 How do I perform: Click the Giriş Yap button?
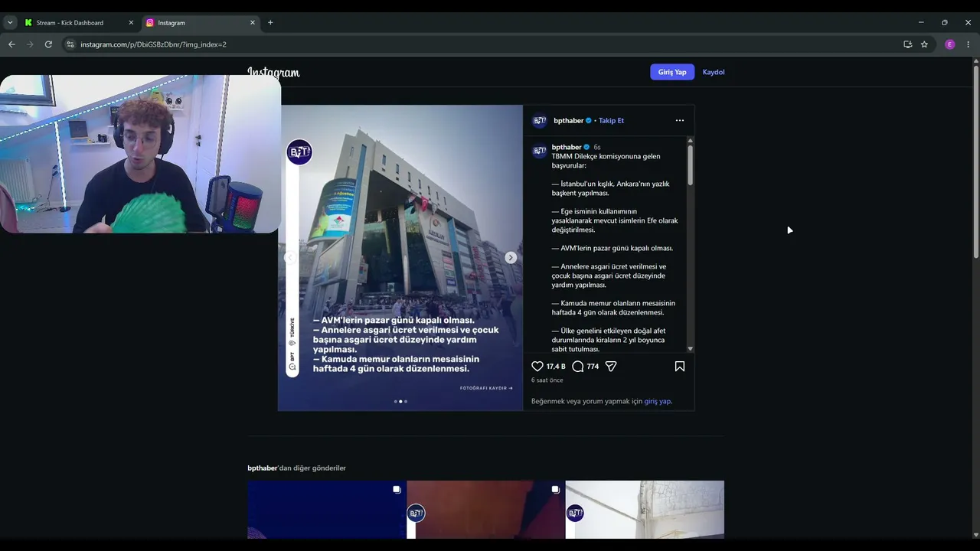pos(672,72)
